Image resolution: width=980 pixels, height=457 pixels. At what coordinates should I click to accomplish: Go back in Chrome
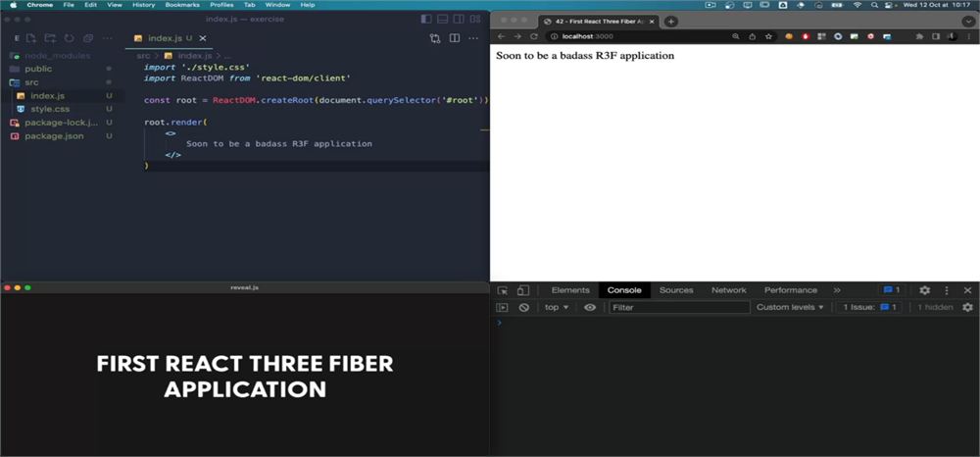(x=501, y=36)
